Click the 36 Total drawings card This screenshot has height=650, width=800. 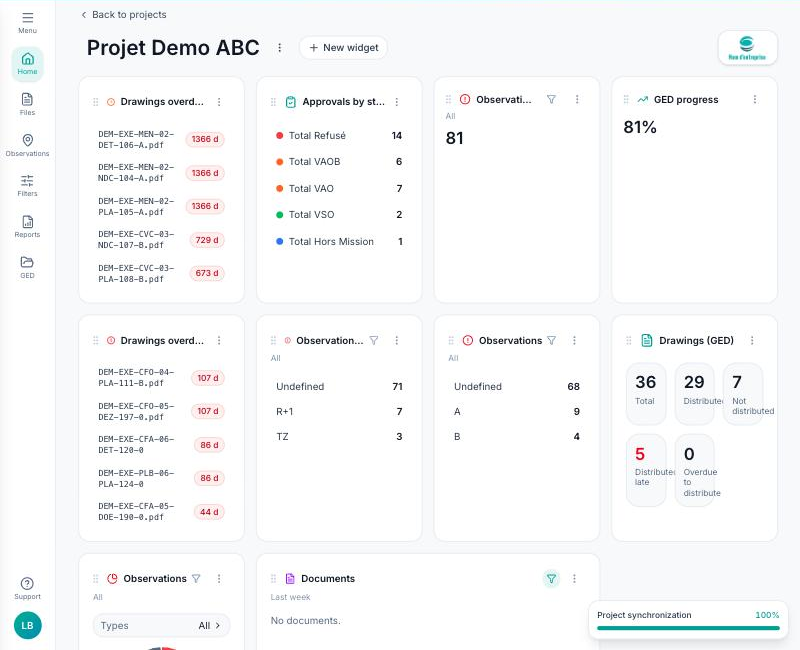[646, 394]
